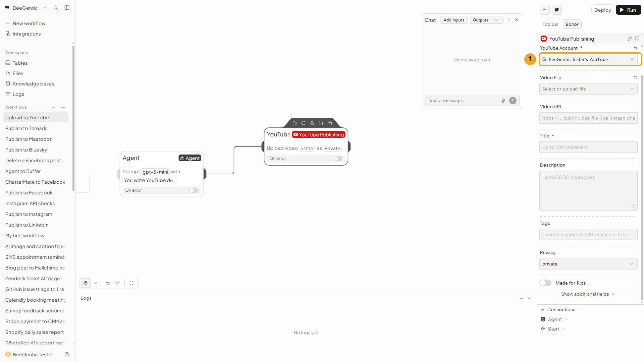Image resolution: width=644 pixels, height=362 pixels.
Task: Open search in the sidebar header
Action: point(56,8)
